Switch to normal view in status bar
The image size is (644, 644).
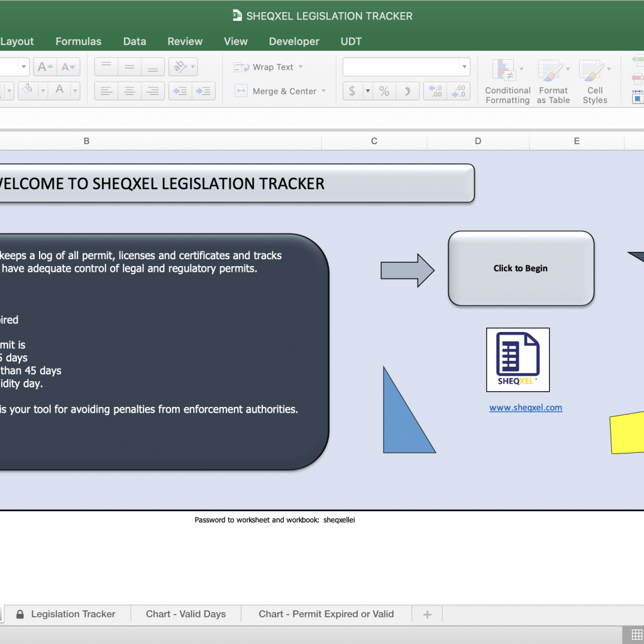coord(636,635)
